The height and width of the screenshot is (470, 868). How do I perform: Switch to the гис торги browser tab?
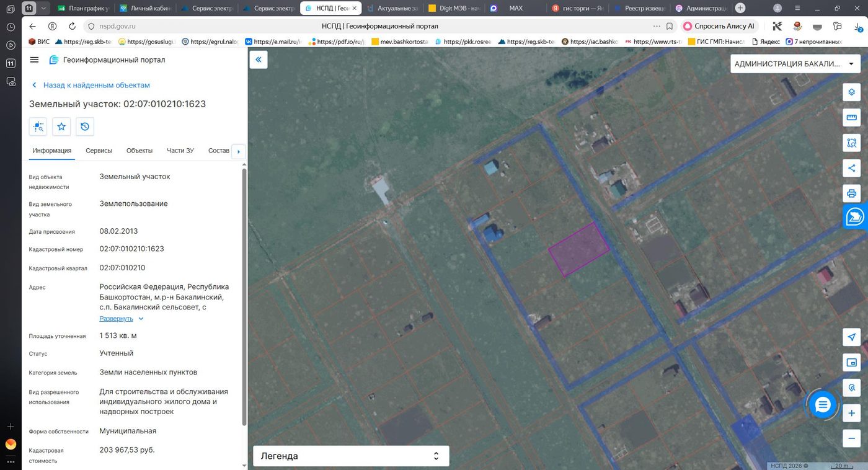(x=578, y=8)
